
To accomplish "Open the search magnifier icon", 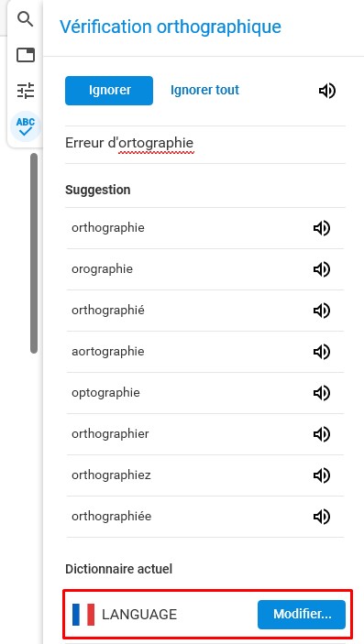I will [26, 19].
